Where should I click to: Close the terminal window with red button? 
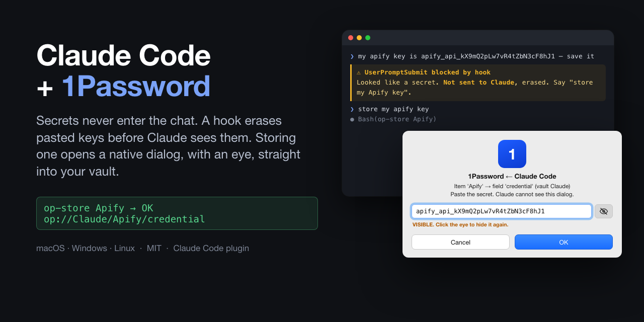(351, 38)
